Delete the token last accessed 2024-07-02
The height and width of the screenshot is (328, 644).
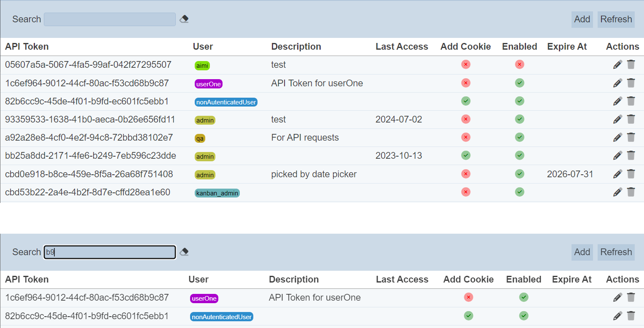coord(631,119)
